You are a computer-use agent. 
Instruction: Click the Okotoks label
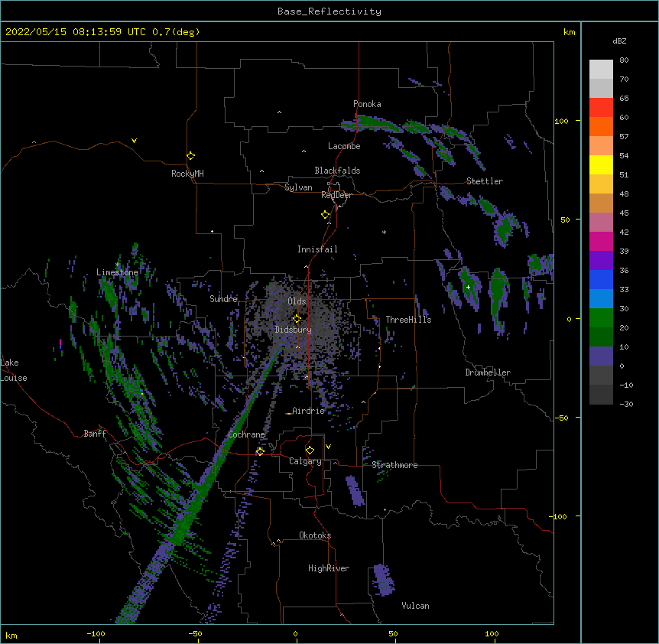(315, 535)
